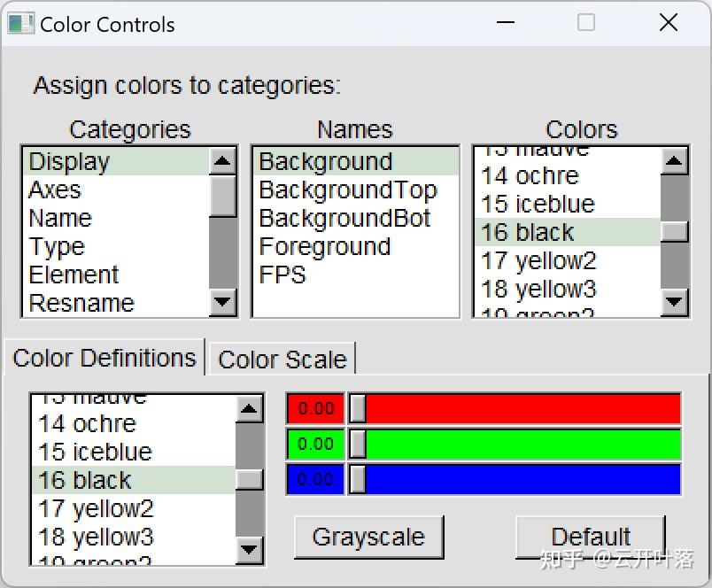Select Axes in the Categories list
This screenshot has width=712, height=588.
pyautogui.click(x=55, y=190)
